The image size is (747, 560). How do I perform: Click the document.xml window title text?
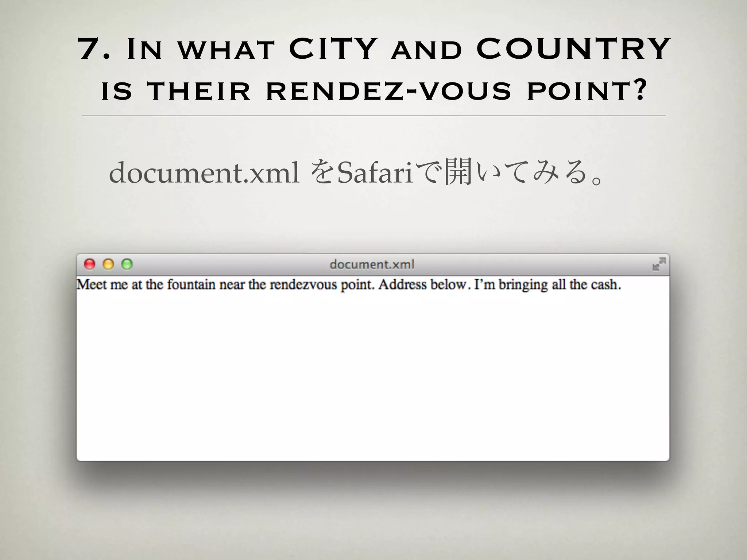tap(372, 264)
